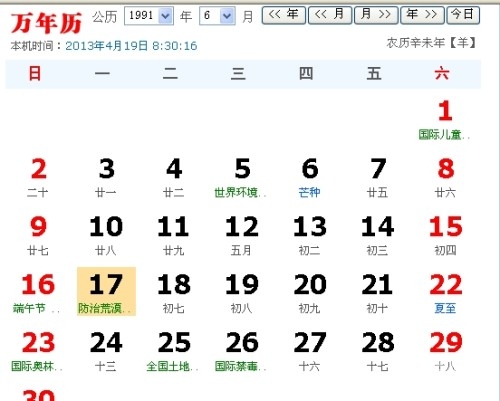500x401 pixels.
Task: Select date 7 with lunar 廿五
Action: [378, 178]
